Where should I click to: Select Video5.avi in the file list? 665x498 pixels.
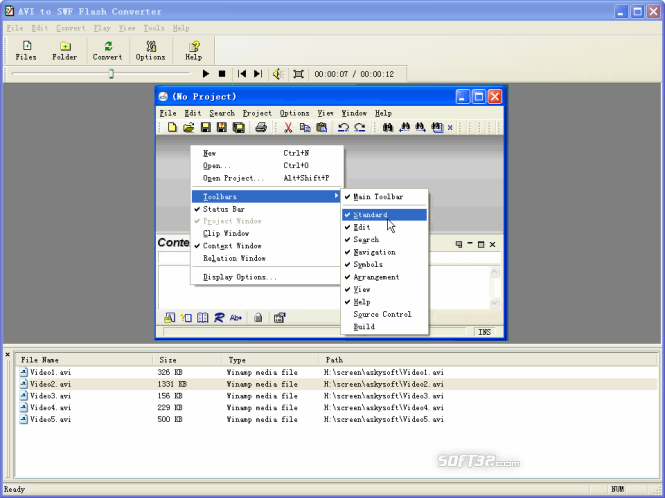pos(338,420)
